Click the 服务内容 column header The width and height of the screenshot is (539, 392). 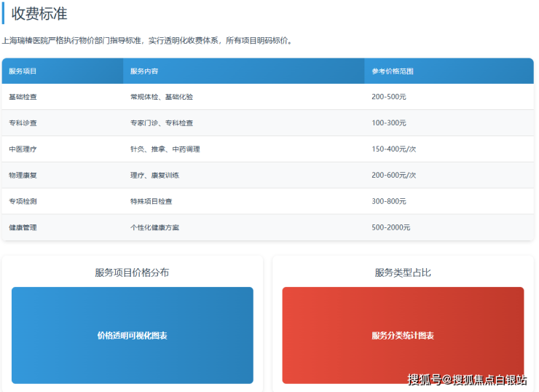(x=144, y=71)
